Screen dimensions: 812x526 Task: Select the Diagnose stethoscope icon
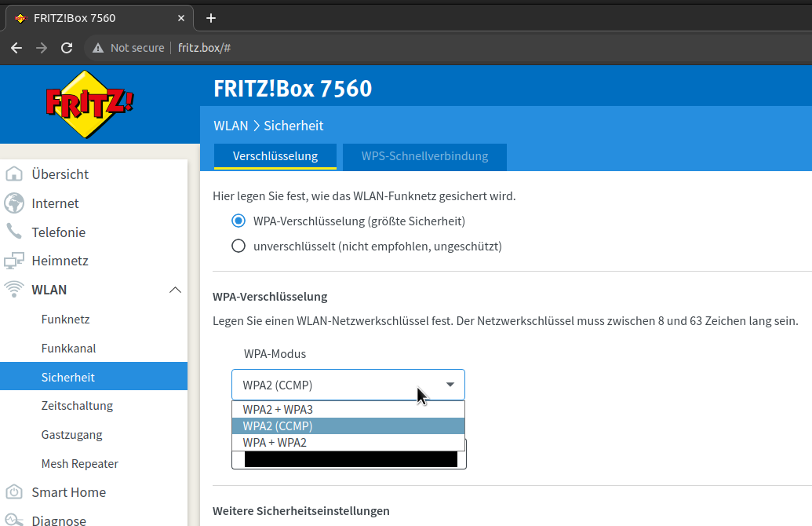pos(15,520)
